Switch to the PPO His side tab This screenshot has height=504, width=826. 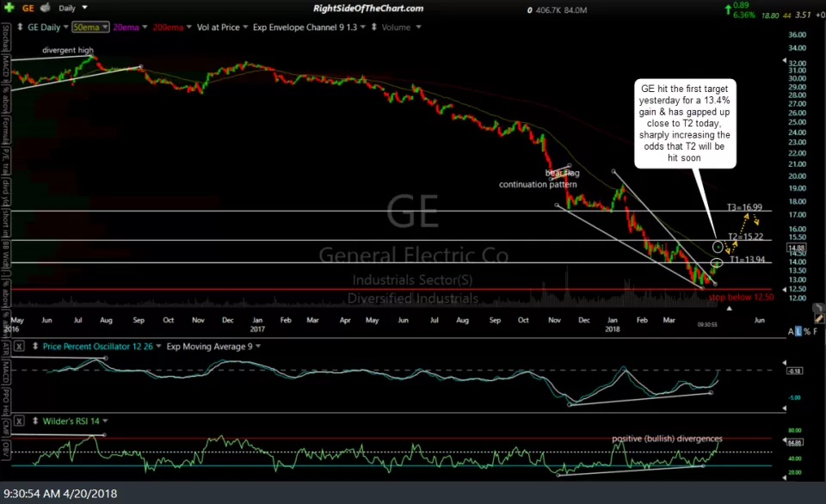5,403
